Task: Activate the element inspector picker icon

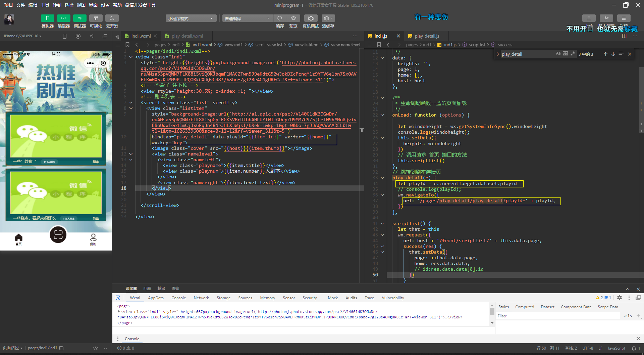Action: click(x=118, y=298)
